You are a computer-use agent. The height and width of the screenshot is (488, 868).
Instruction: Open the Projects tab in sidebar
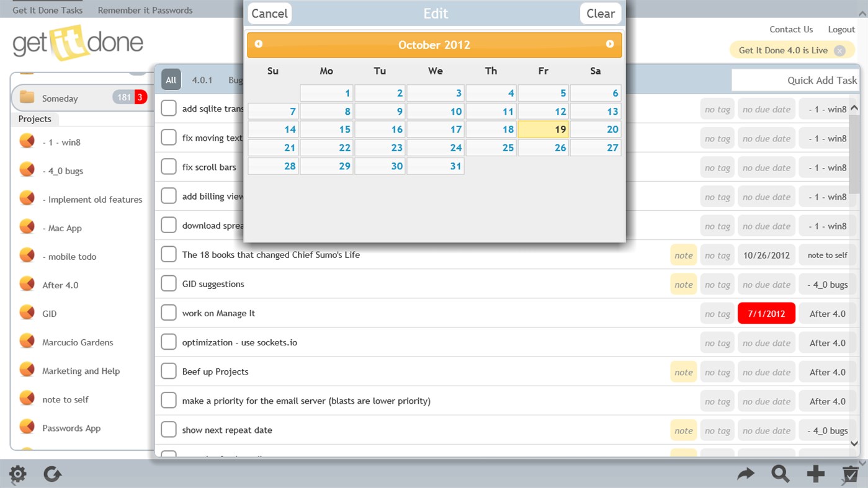[34, 118]
